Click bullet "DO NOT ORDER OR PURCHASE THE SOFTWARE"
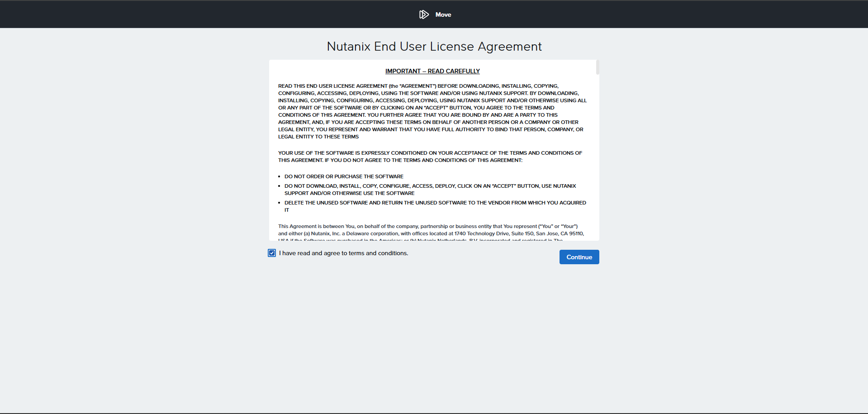This screenshot has width=868, height=414. [344, 176]
